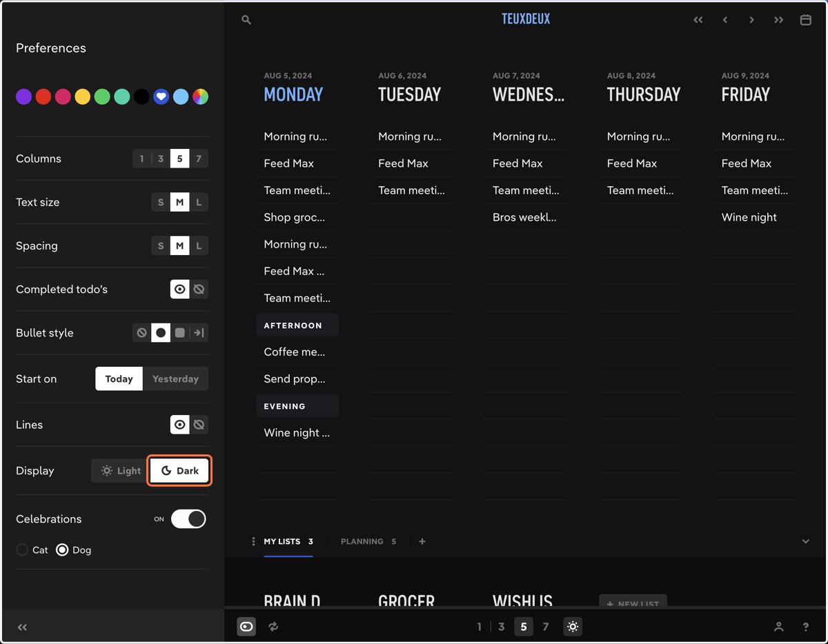Screen dimensions: 828x644
Task: Set preferences Columns to 1
Action: [x=142, y=159]
